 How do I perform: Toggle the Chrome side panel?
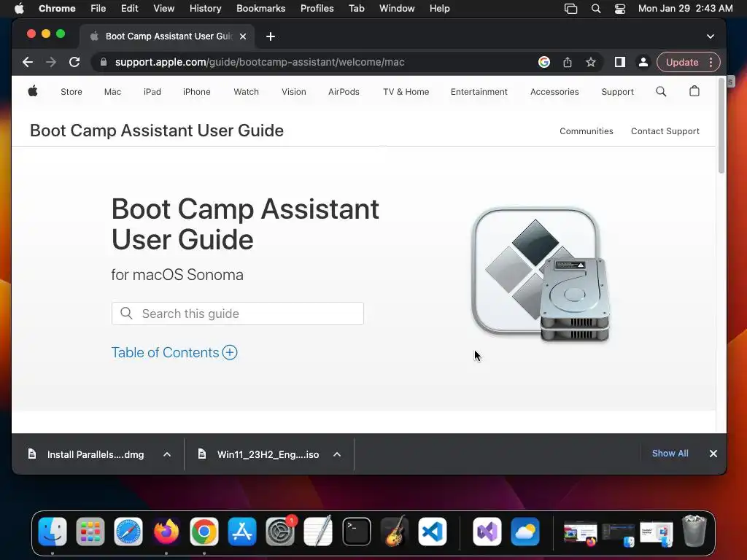pos(620,62)
